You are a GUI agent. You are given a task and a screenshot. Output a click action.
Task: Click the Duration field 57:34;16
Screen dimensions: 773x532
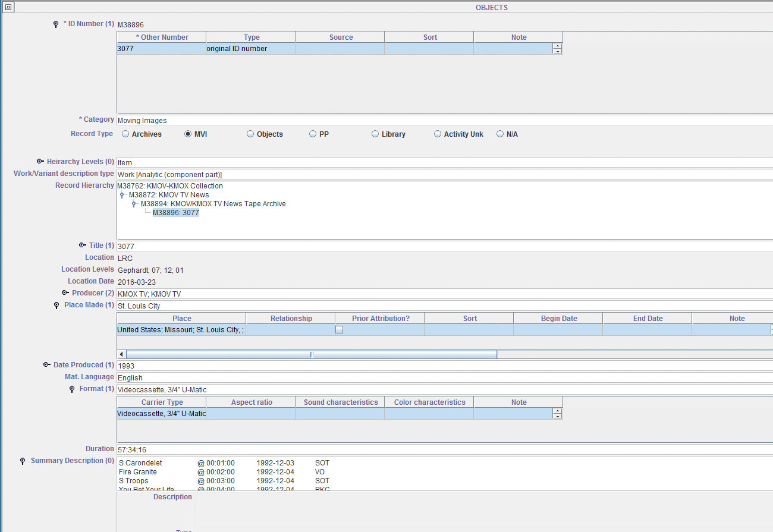tap(445, 449)
